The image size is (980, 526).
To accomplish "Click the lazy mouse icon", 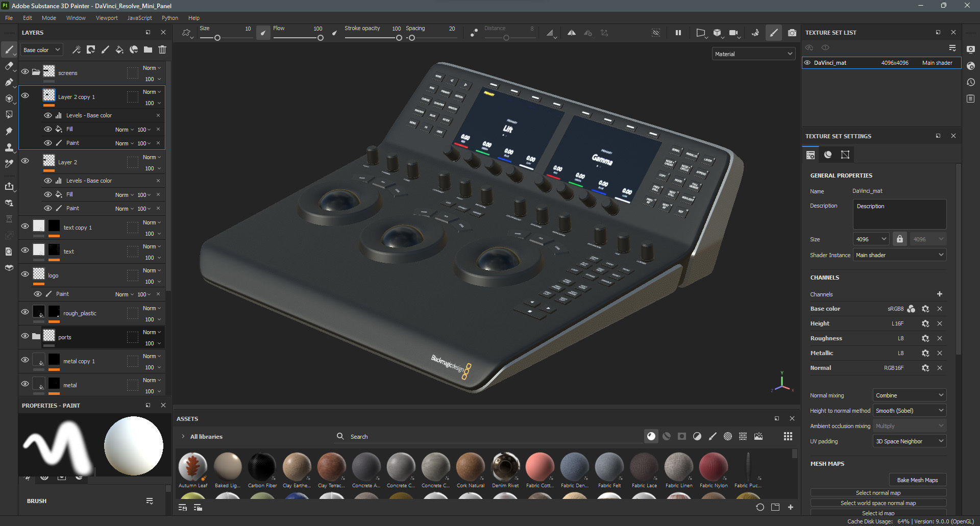I will point(474,33).
